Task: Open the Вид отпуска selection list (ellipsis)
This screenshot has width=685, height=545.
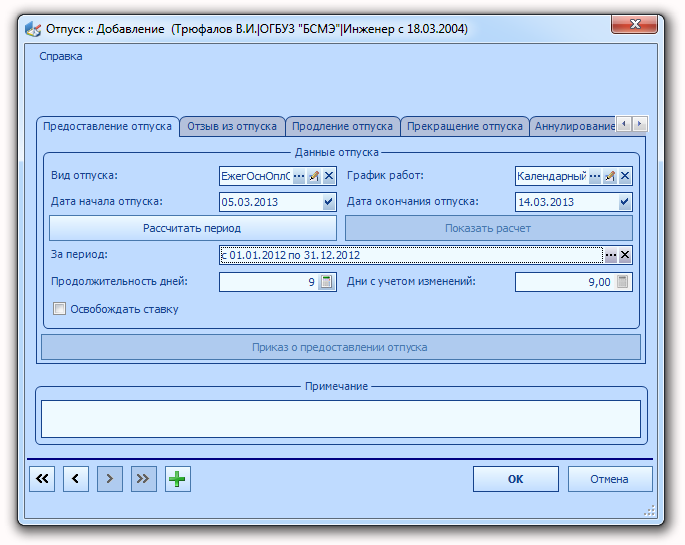Action: 299,176
